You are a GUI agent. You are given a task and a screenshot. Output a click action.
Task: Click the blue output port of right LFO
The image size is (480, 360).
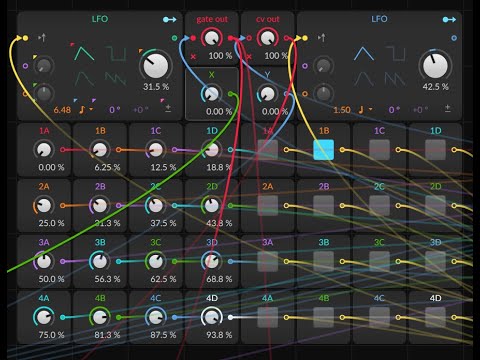pyautogui.click(x=454, y=38)
